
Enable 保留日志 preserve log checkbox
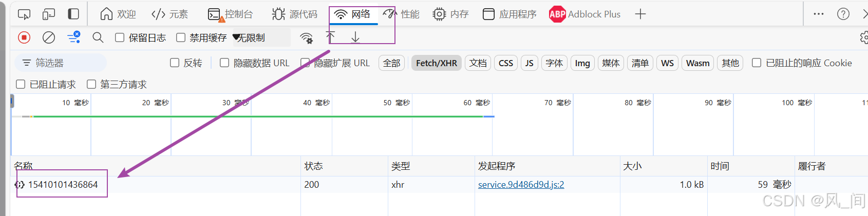[120, 37]
